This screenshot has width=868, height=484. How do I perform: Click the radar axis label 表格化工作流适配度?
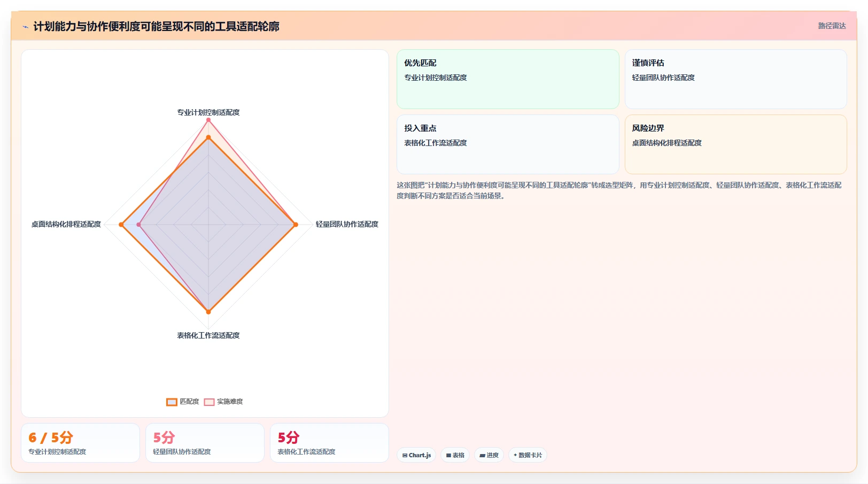tap(208, 335)
